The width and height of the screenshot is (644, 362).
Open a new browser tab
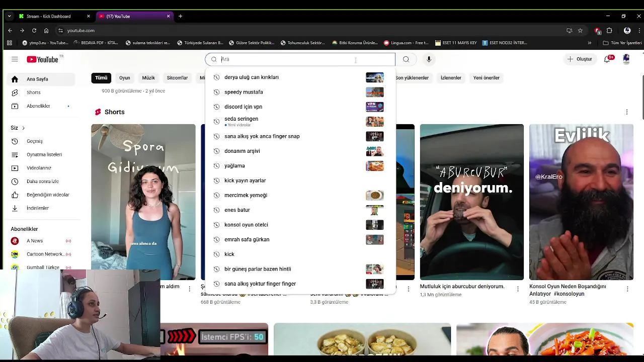[x=180, y=16]
